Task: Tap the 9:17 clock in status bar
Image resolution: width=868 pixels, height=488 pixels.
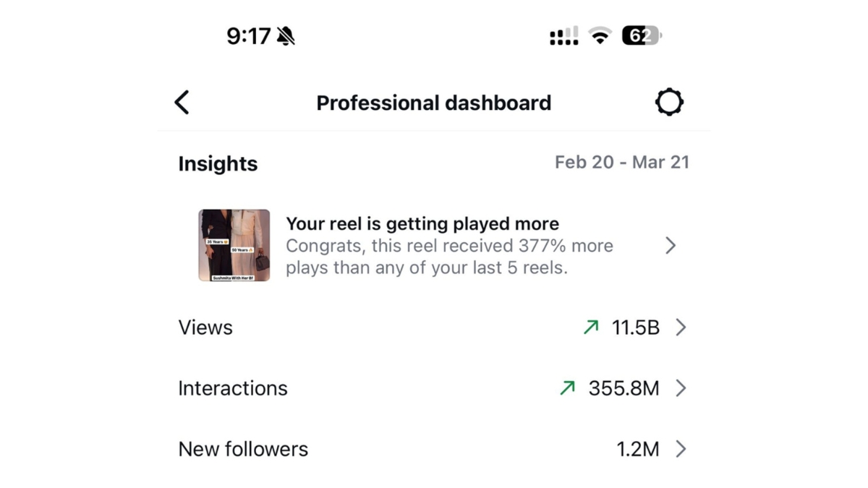Action: coord(248,35)
